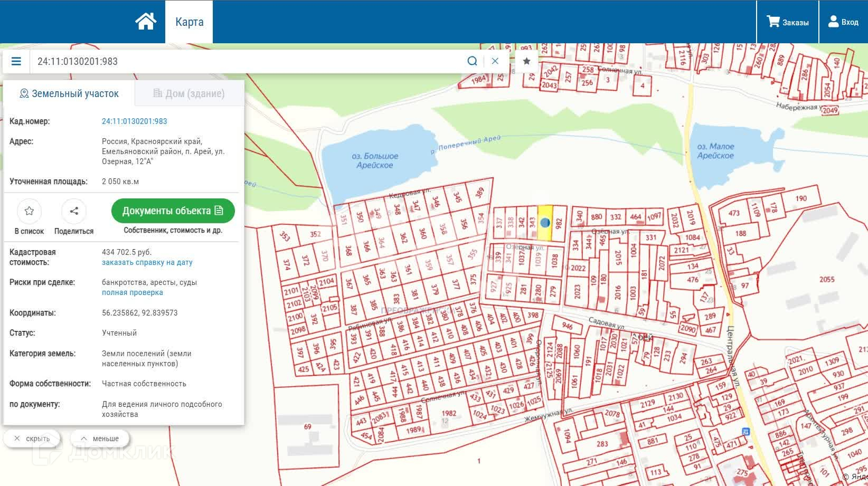Add parcel to list via star icon
868x486 pixels.
29,211
